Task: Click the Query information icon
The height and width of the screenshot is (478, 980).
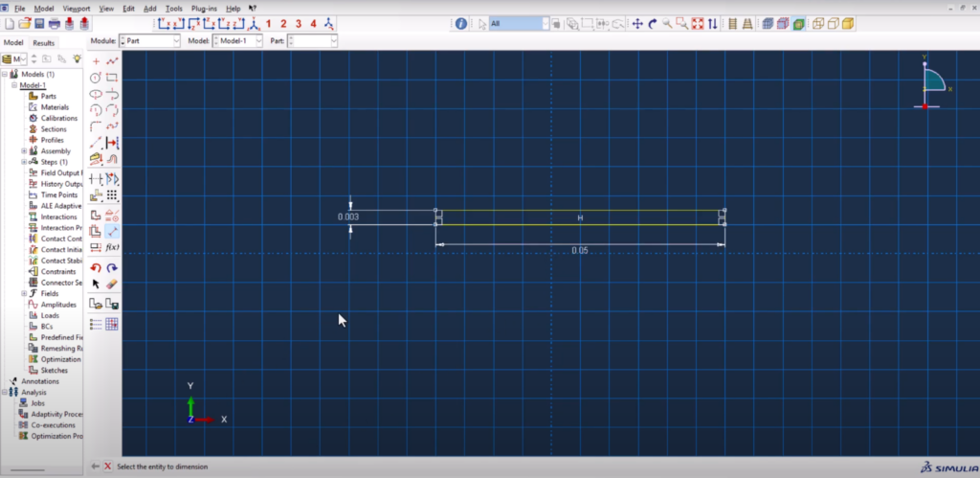Action: pos(460,24)
